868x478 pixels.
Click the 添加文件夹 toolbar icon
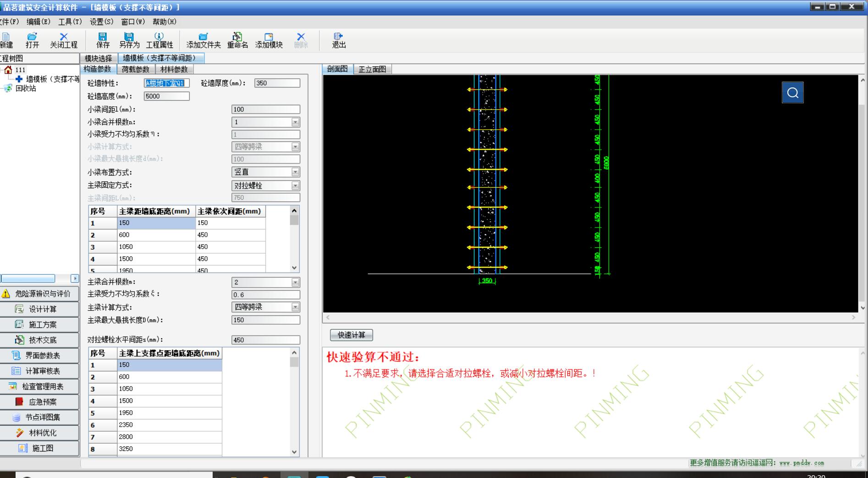click(x=203, y=40)
